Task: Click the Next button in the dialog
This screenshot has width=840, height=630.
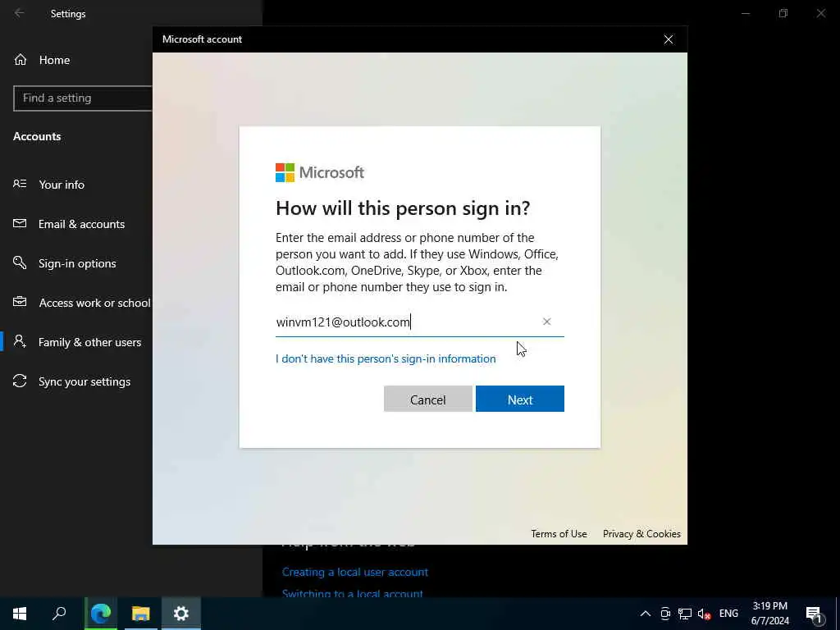Action: (519, 399)
